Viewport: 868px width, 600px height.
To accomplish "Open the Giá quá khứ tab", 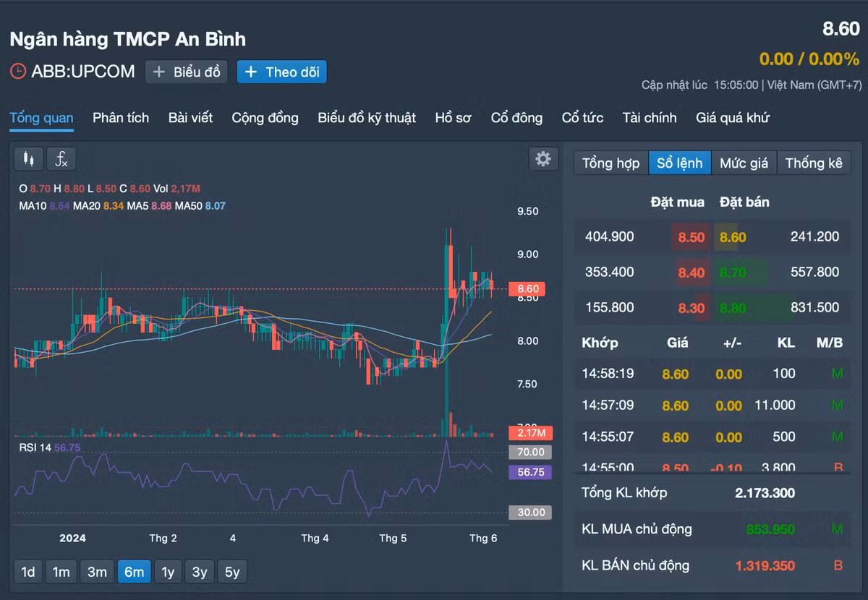I will point(733,118).
